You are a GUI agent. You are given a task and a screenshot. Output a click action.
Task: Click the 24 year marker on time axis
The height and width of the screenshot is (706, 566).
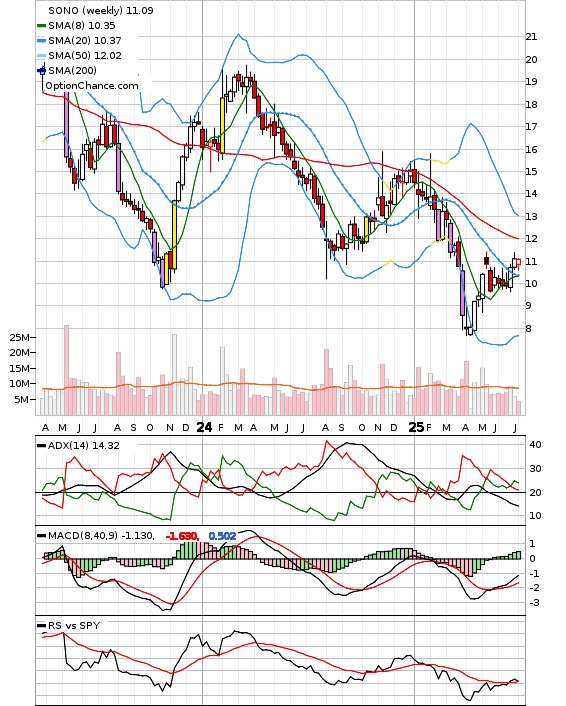pos(204,427)
